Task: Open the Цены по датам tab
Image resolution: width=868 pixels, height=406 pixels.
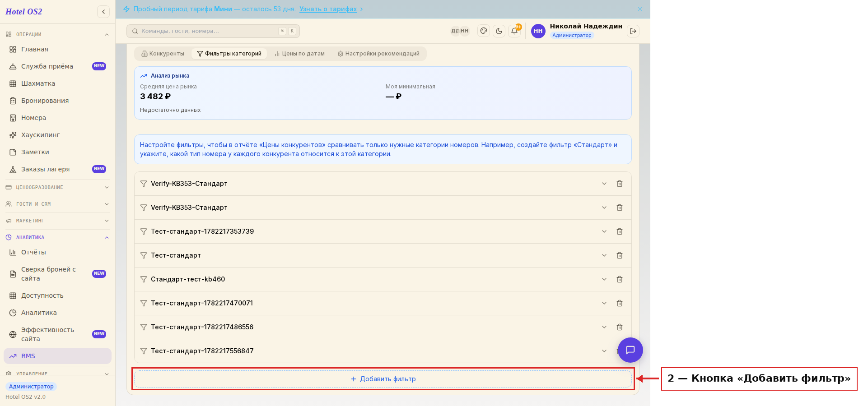Action: pyautogui.click(x=300, y=54)
